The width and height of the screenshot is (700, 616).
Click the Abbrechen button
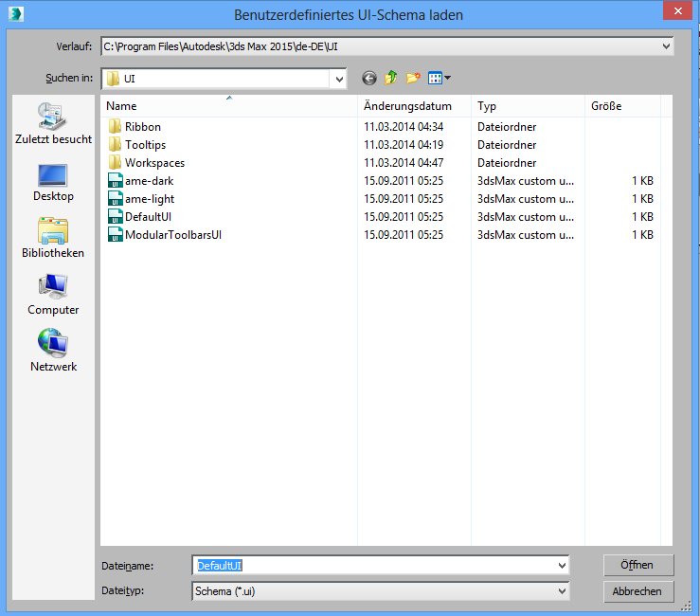coord(638,591)
